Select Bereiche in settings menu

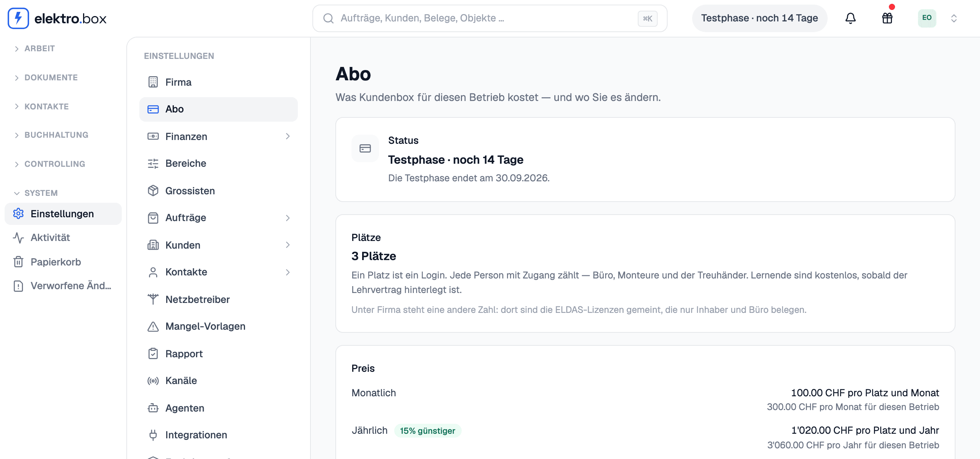[218, 163]
